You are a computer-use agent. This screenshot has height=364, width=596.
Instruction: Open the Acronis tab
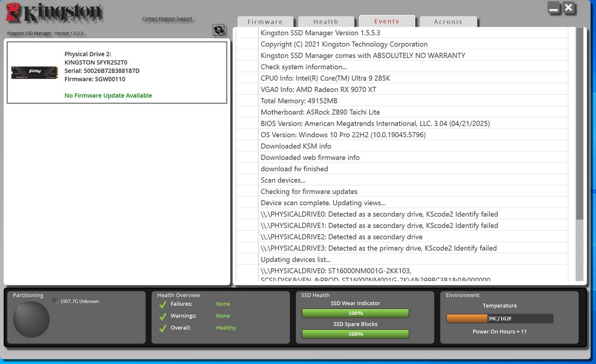tap(448, 21)
